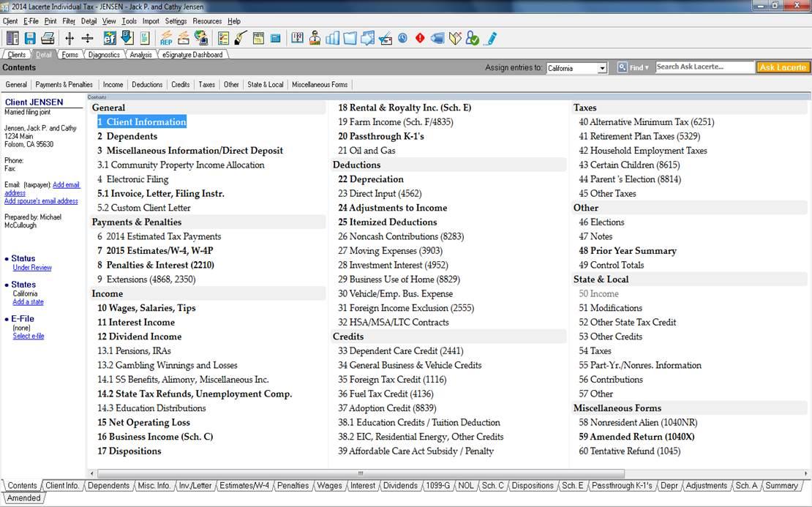The image size is (812, 507).
Task: Click the Add a state link
Action: (28, 302)
